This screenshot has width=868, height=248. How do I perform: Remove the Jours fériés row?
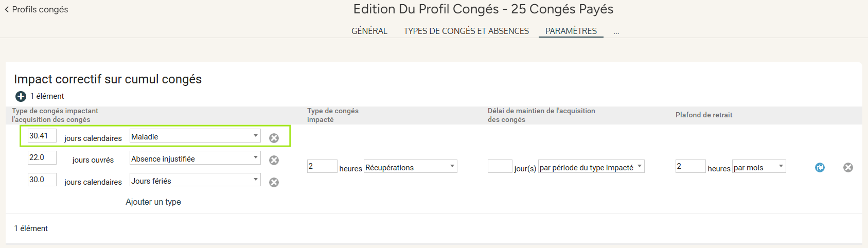(274, 182)
